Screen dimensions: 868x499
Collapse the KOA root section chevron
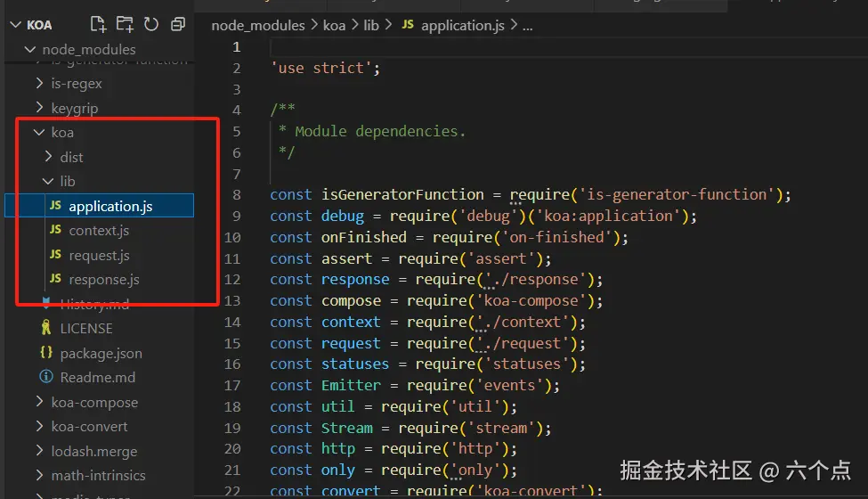click(15, 25)
